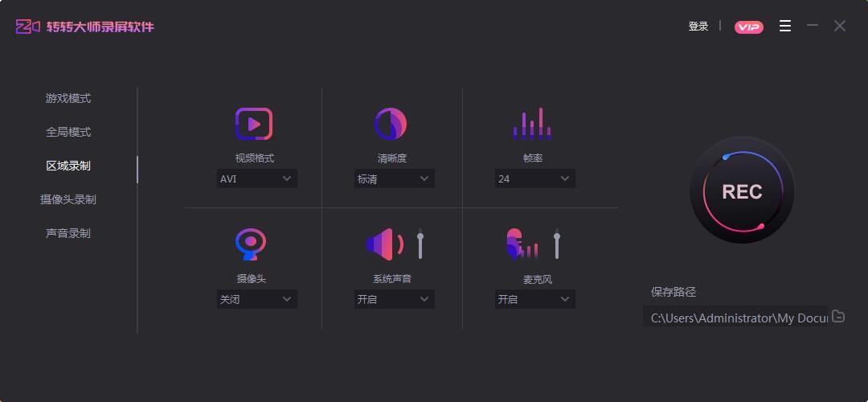Expand the AVI video format dropdown
The height and width of the screenshot is (402, 868).
257,178
